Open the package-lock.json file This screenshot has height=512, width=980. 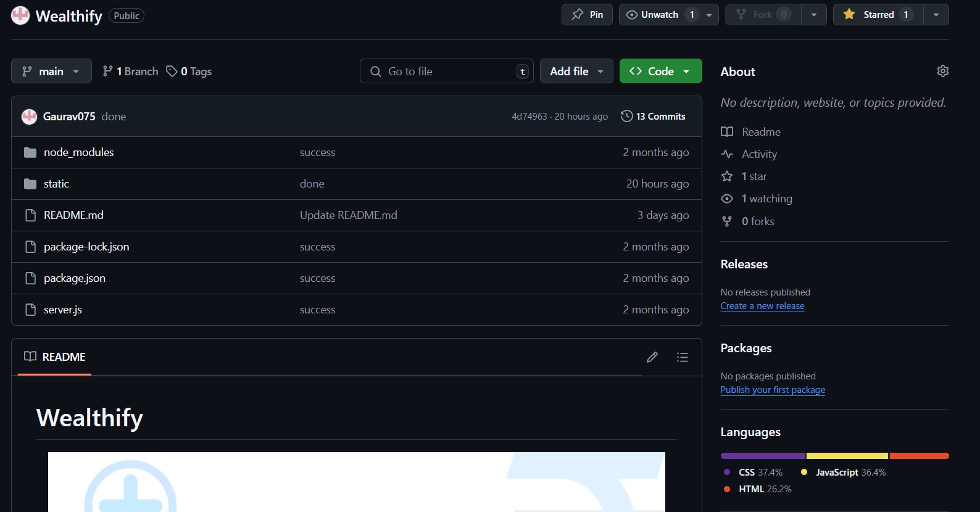86,247
